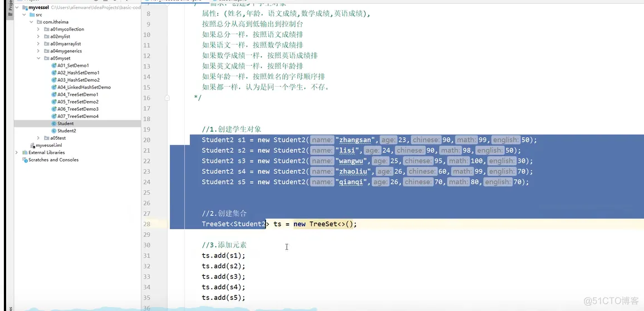The height and width of the screenshot is (311, 644).
Task: Click the A01_SetDemo1 class icon
Action: point(54,65)
